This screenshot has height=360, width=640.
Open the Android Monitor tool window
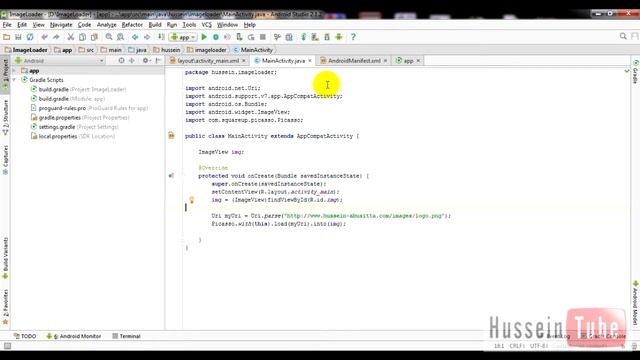coord(73,336)
